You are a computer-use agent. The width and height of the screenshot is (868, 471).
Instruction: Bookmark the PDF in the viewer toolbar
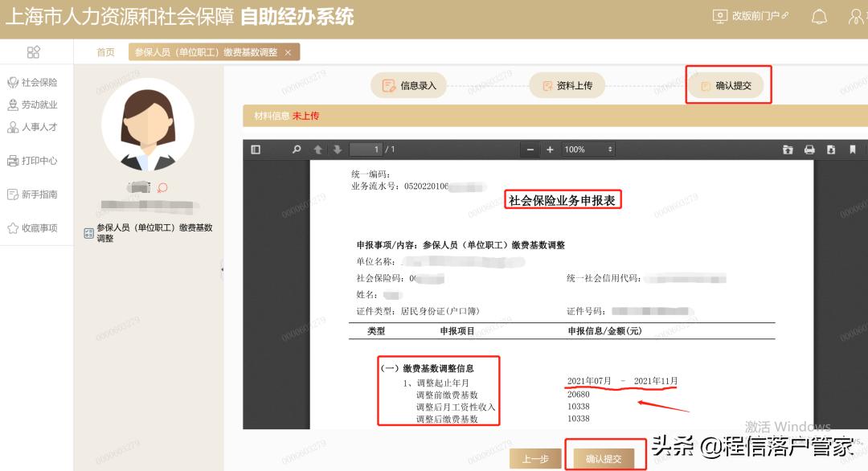(x=854, y=149)
